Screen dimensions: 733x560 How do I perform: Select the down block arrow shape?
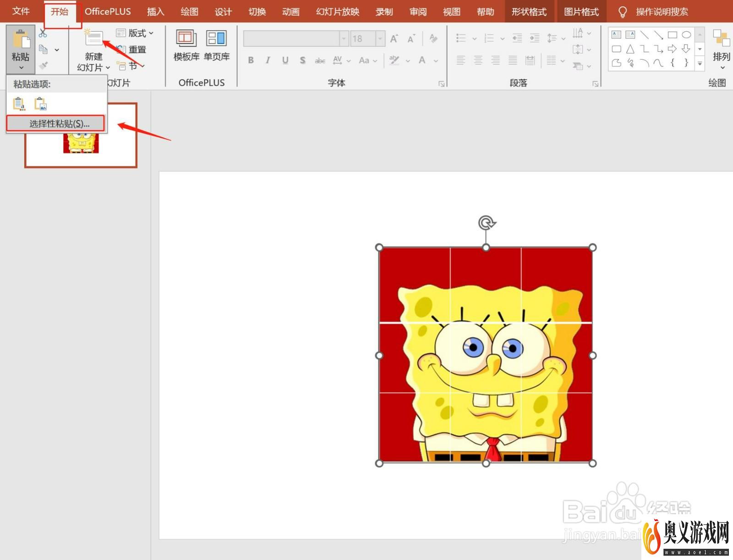(x=686, y=49)
